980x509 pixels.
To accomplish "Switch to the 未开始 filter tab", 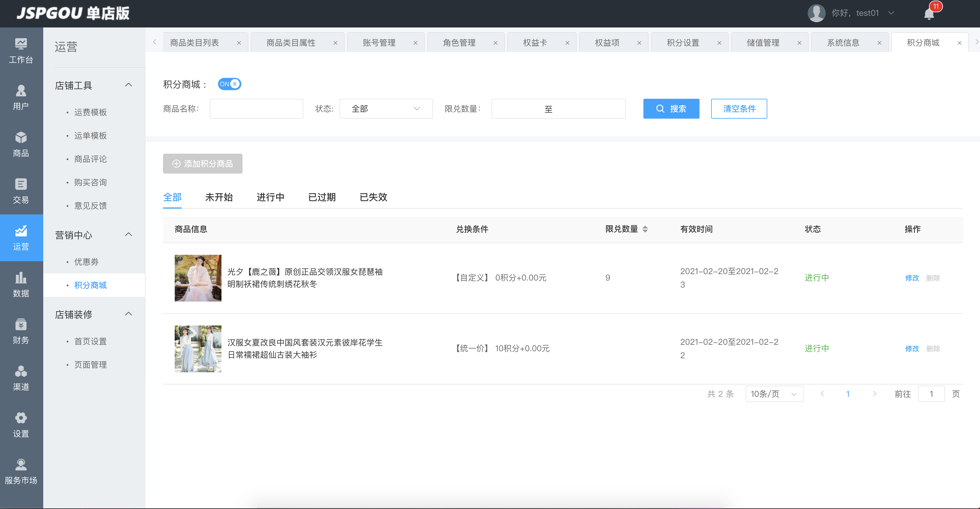I will pos(219,197).
